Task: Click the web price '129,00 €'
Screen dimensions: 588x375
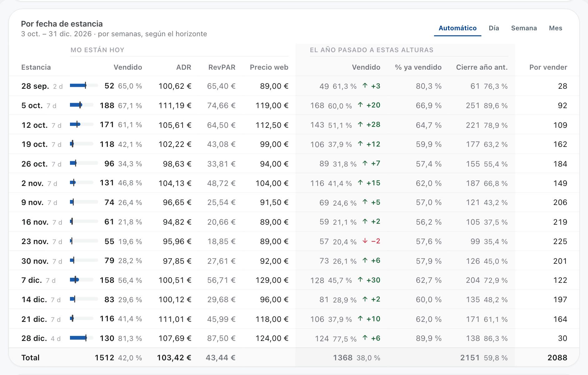Action: (x=272, y=280)
